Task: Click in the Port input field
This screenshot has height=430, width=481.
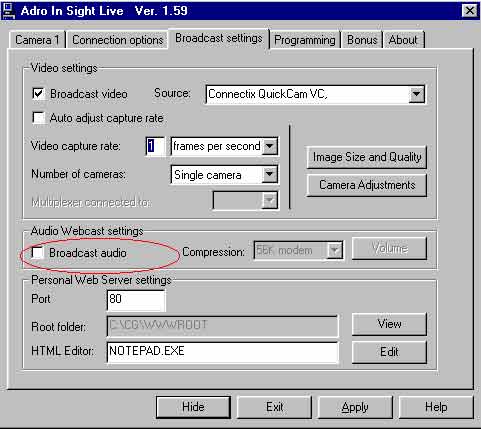Action: [x=136, y=299]
